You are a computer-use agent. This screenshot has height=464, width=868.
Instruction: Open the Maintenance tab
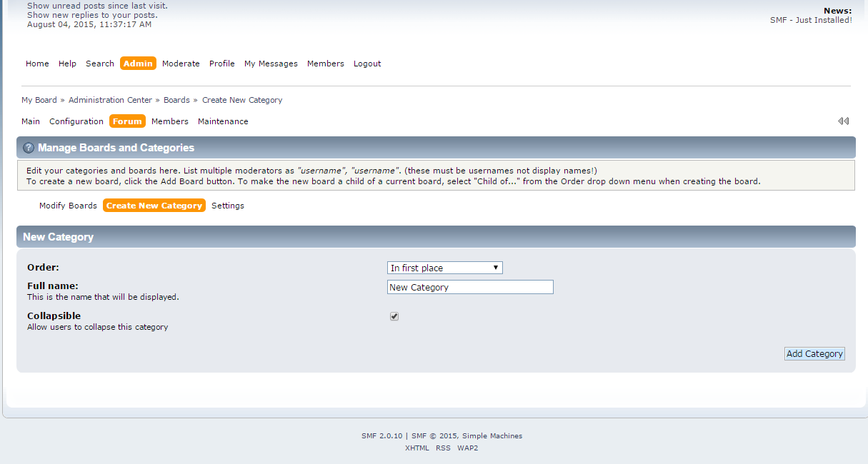click(x=223, y=121)
